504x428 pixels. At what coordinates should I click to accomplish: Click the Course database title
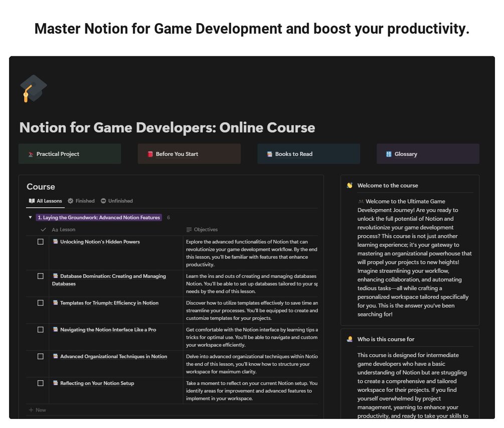coord(41,187)
